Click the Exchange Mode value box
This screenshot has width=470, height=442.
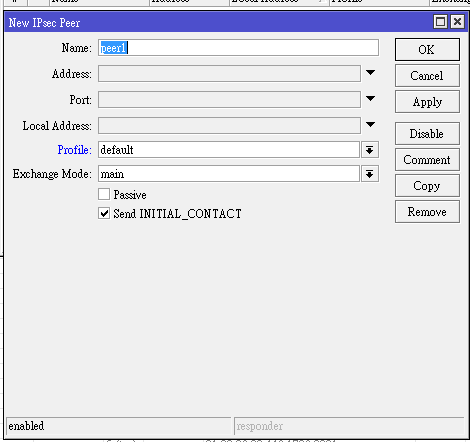pyautogui.click(x=229, y=174)
